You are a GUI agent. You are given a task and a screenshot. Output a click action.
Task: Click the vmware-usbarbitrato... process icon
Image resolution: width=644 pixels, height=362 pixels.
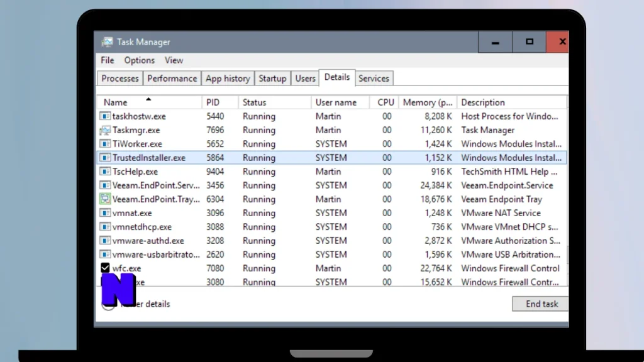(x=105, y=255)
